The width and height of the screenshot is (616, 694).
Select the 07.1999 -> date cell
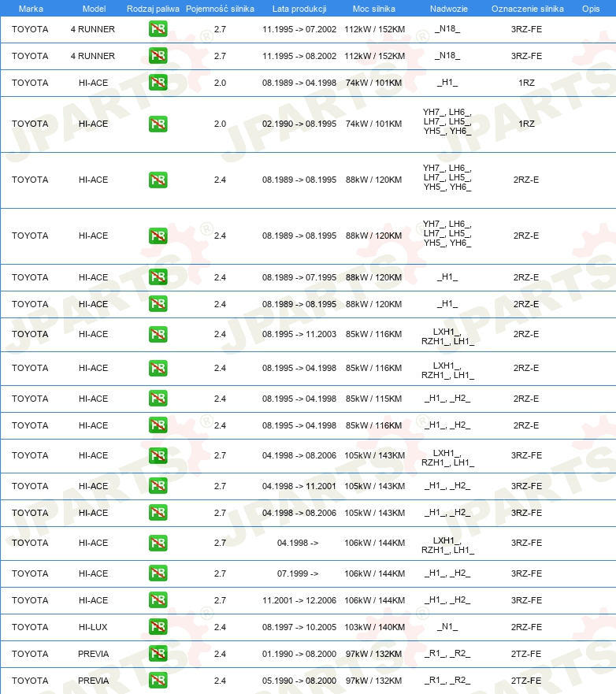[298, 573]
